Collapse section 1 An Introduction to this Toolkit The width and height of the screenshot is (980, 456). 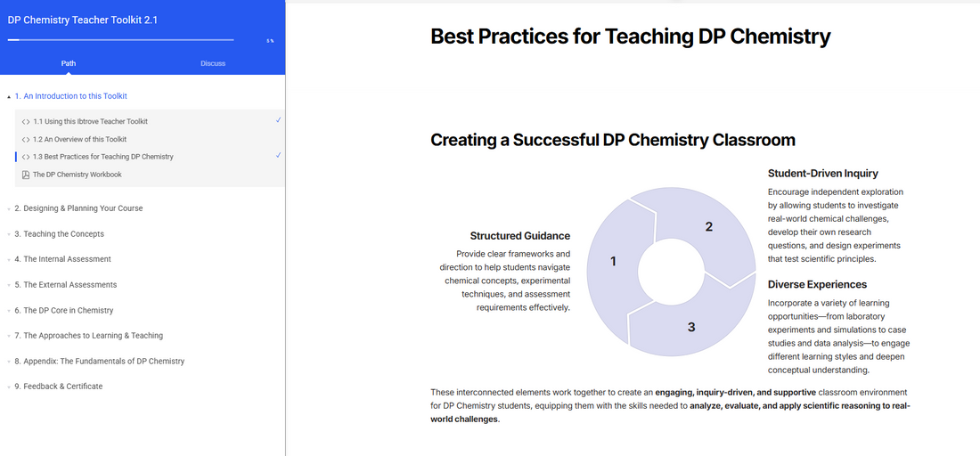9,96
